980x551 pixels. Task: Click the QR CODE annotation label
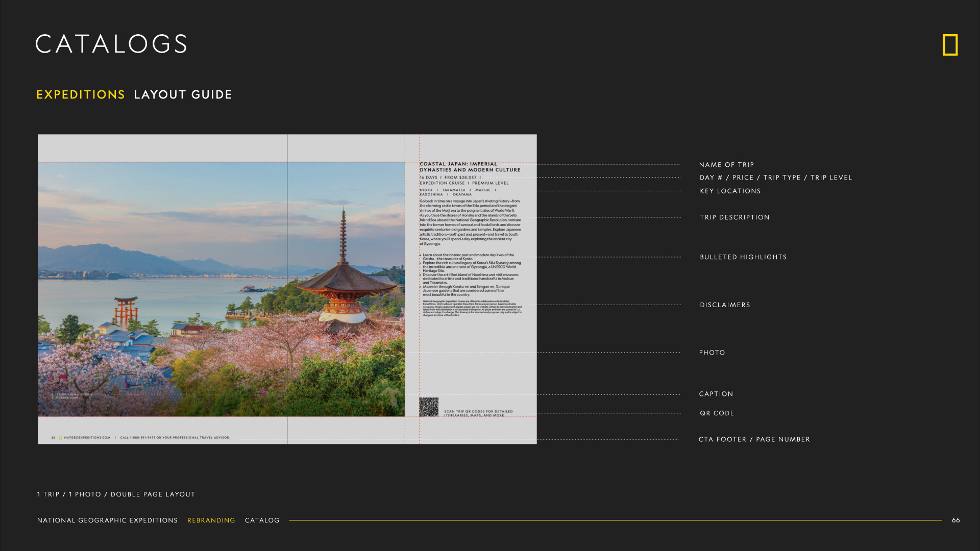click(717, 413)
